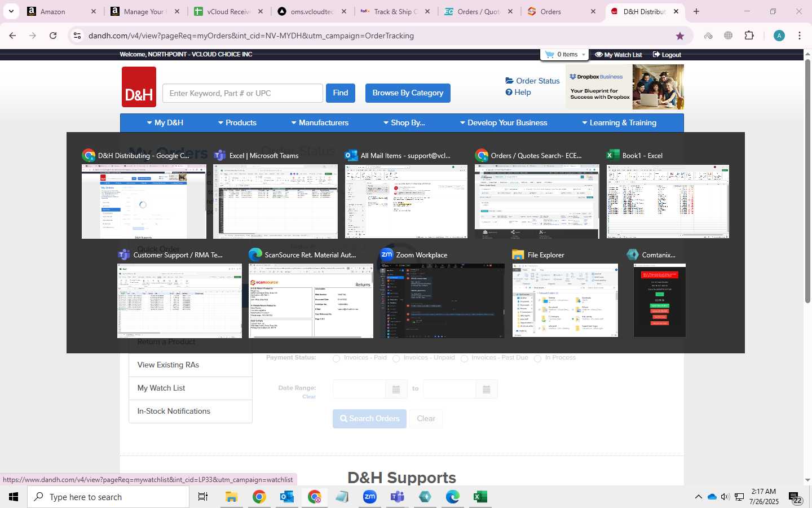Image resolution: width=812 pixels, height=508 pixels.
Task: Bookmark star icon in address bar
Action: tap(680, 36)
